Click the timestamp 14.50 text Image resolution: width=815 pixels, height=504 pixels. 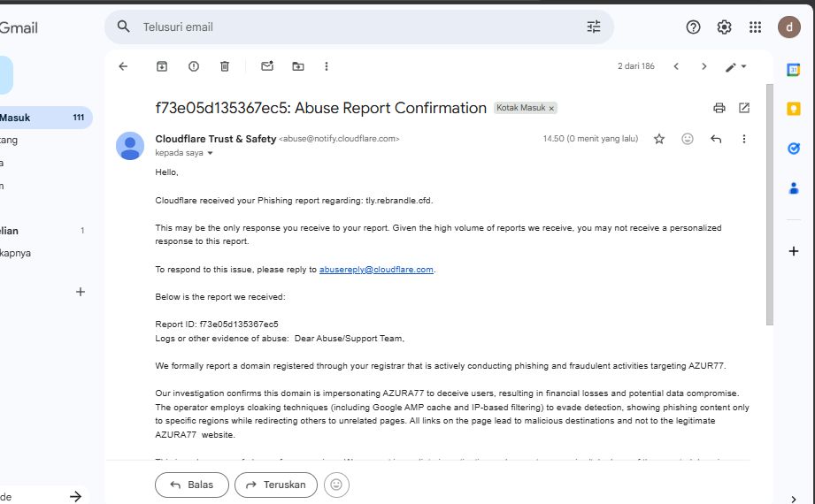tap(590, 139)
